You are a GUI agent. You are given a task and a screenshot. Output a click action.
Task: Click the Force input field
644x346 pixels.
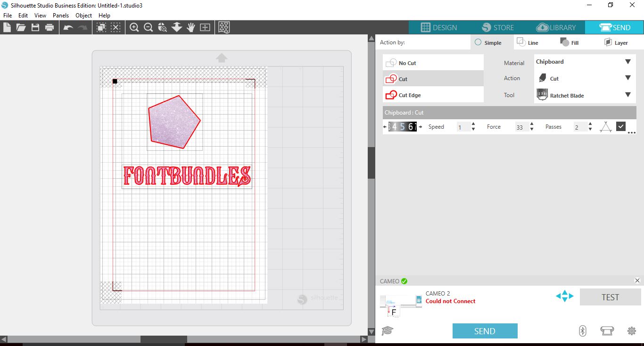coord(521,127)
